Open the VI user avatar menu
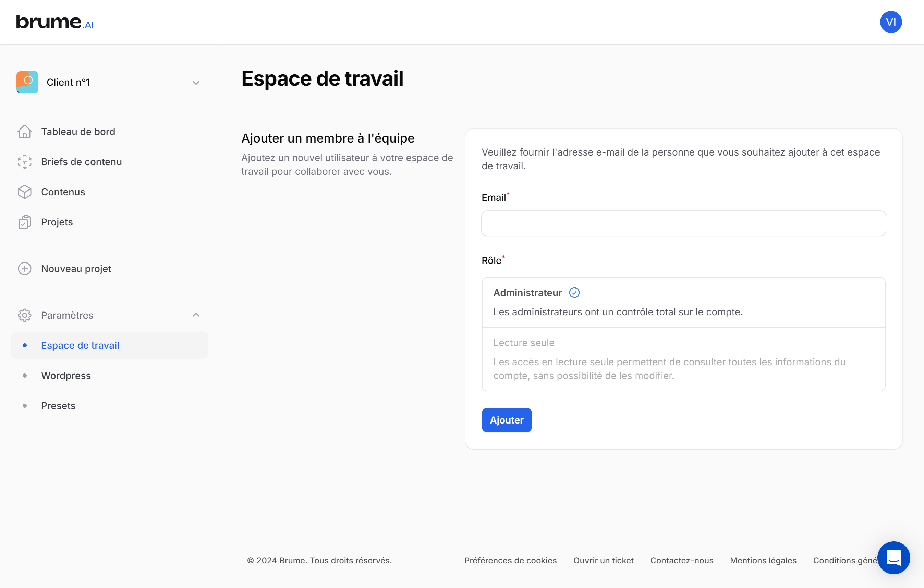This screenshot has height=588, width=924. click(x=891, y=22)
